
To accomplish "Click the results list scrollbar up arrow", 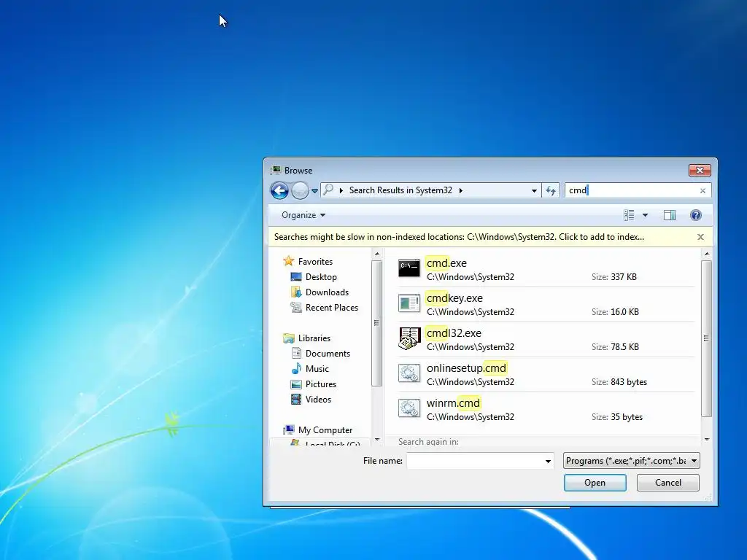I will (x=707, y=254).
